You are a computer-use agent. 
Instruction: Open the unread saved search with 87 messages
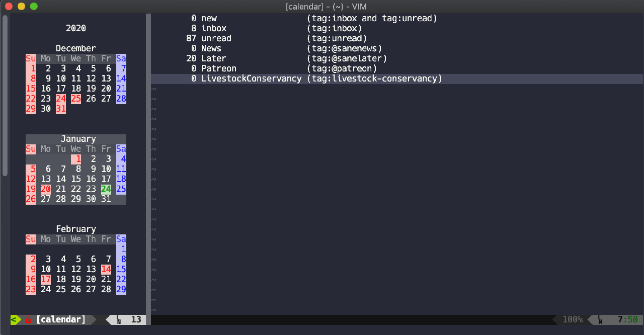tap(216, 38)
